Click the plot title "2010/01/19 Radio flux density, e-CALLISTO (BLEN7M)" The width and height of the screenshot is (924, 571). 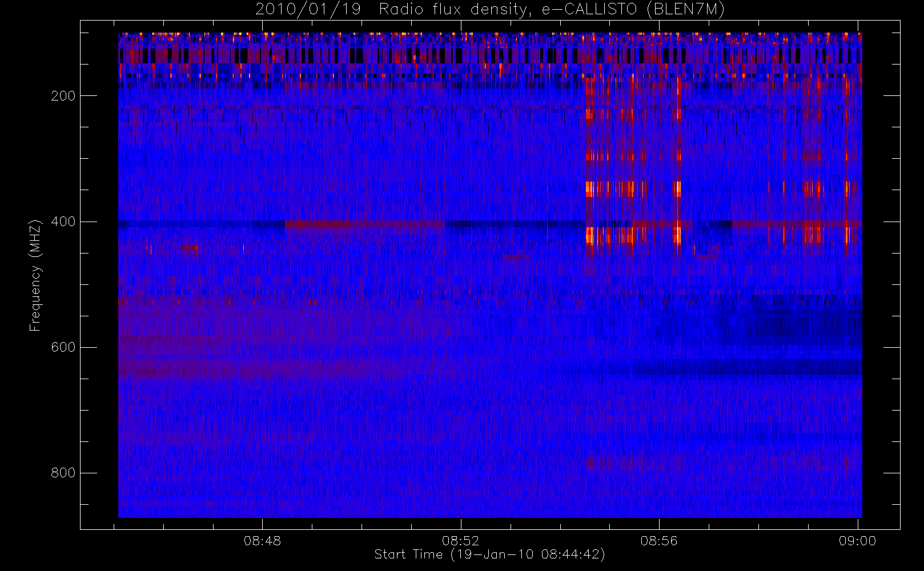tap(490, 10)
